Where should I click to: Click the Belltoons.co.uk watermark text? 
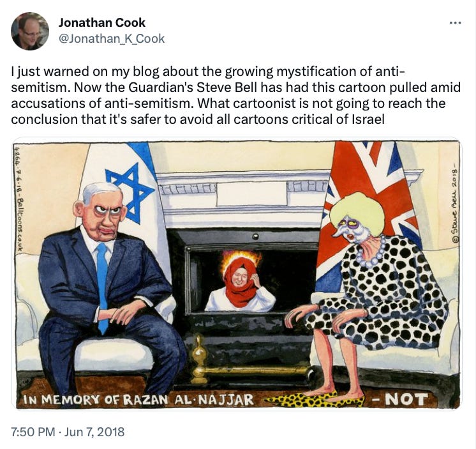pos(18,198)
